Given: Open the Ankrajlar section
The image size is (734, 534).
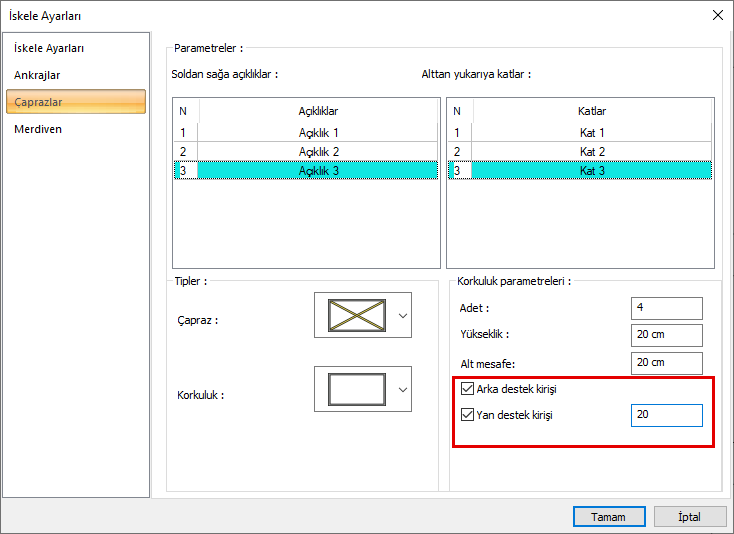Looking at the screenshot, I should pos(37,75).
